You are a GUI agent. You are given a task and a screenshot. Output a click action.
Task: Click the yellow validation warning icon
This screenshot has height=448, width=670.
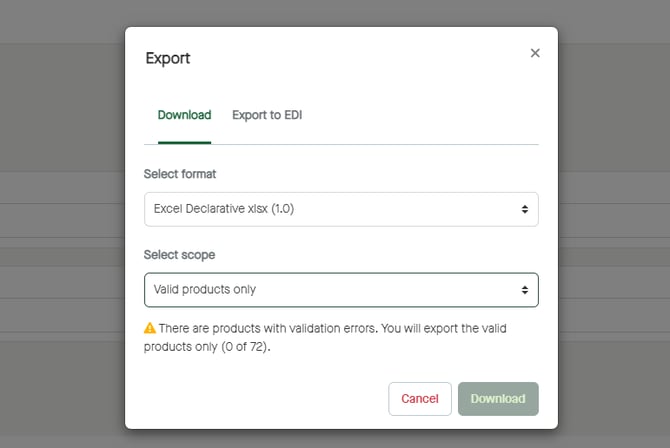pos(150,328)
